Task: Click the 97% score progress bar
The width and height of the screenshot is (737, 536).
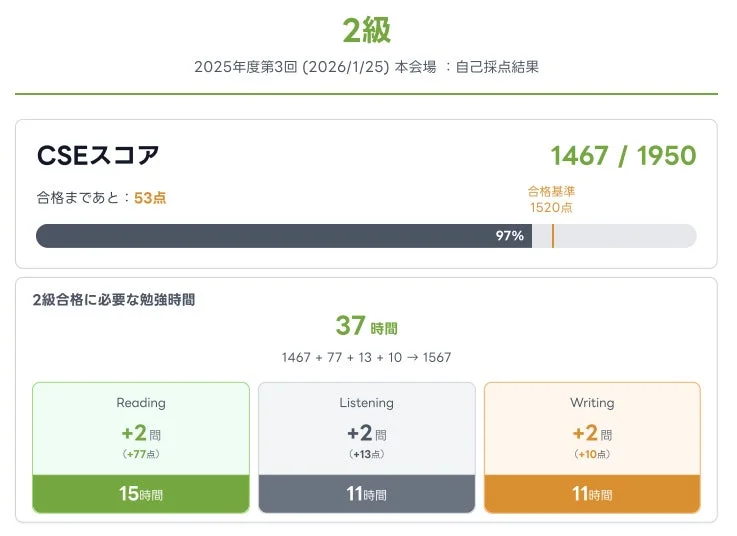Action: coord(284,236)
